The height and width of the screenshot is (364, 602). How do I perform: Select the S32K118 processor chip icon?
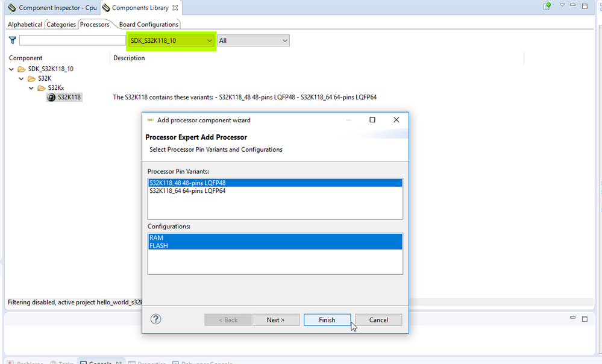click(51, 98)
